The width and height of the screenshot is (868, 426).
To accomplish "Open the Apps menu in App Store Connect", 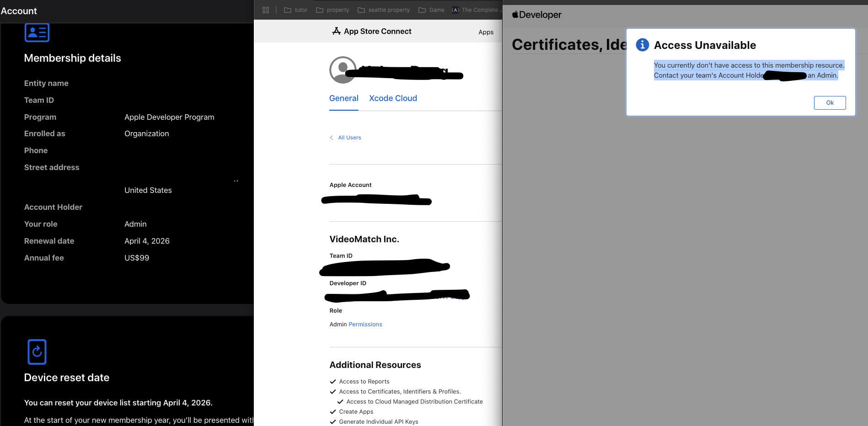I will coord(486,32).
